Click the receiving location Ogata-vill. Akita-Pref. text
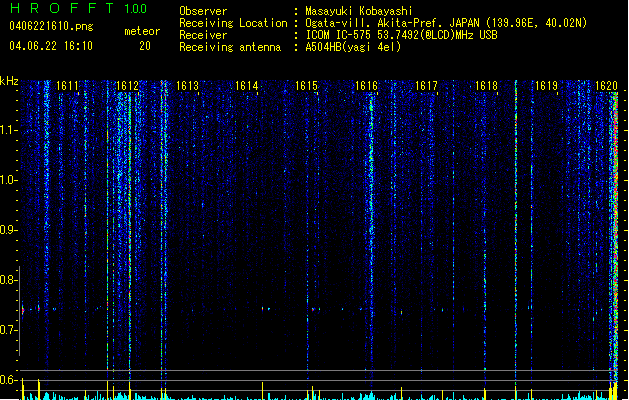 click(446, 23)
